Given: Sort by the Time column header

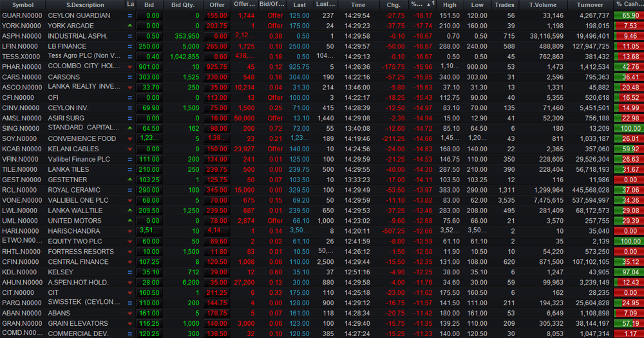Looking at the screenshot, I should click(358, 5).
